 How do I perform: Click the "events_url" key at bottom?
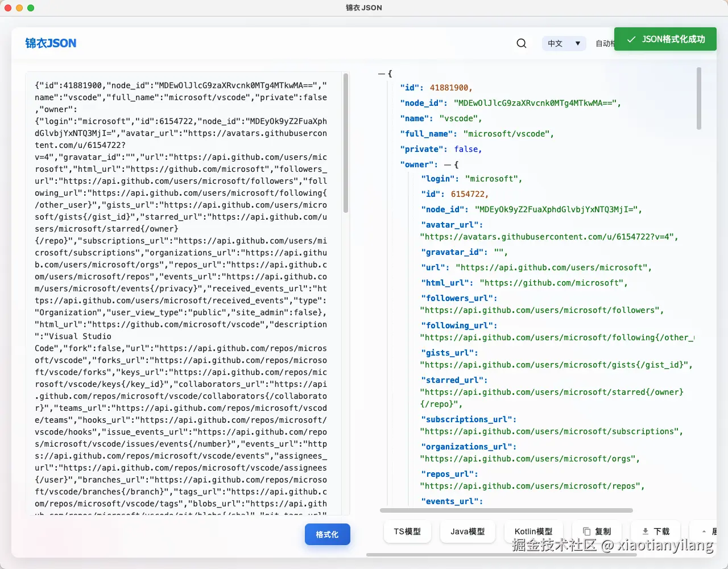coord(452,501)
